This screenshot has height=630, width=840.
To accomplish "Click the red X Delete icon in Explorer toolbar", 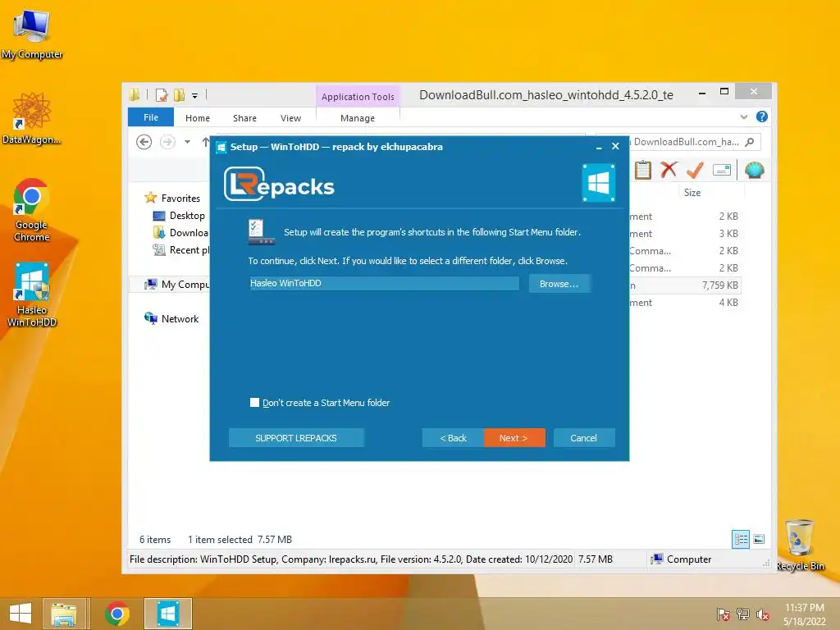I will pyautogui.click(x=669, y=171).
